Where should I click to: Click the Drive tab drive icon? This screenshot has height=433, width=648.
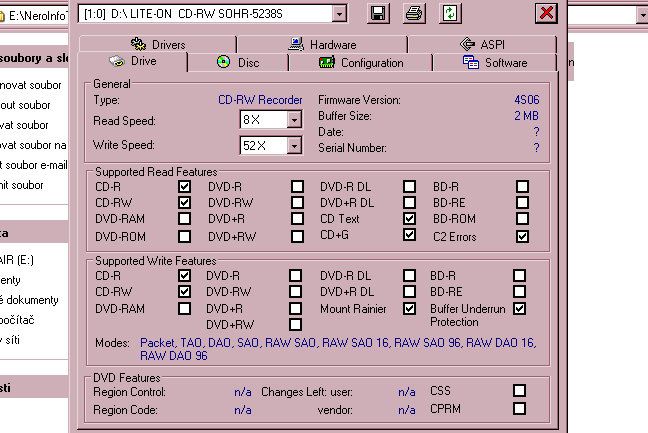point(117,62)
